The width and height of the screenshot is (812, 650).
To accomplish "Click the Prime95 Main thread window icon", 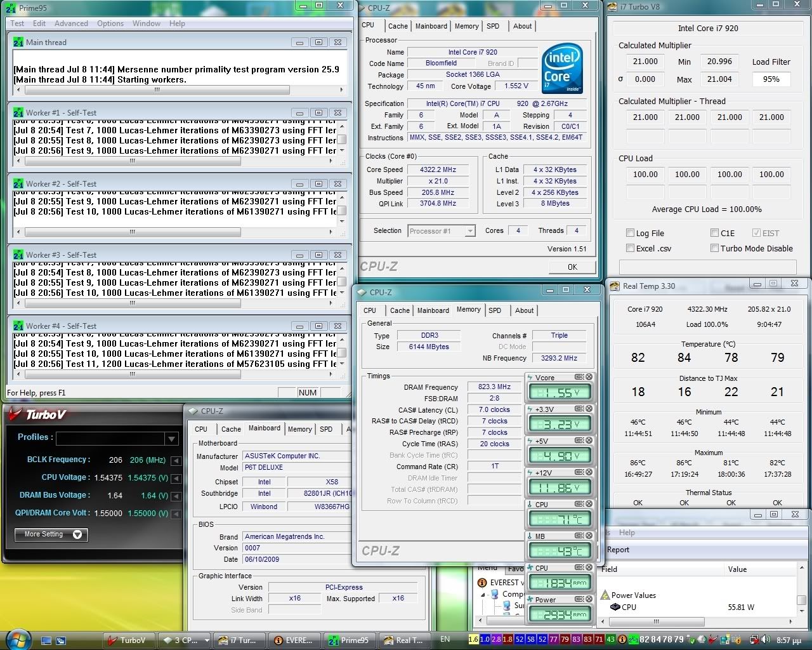I will click(x=18, y=43).
